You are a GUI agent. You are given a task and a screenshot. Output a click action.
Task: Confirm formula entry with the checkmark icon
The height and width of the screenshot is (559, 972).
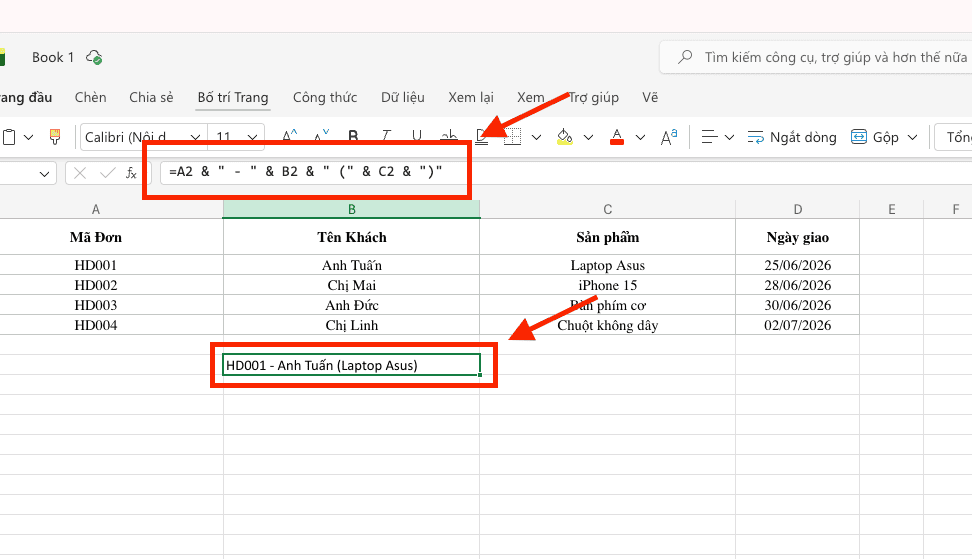107,173
